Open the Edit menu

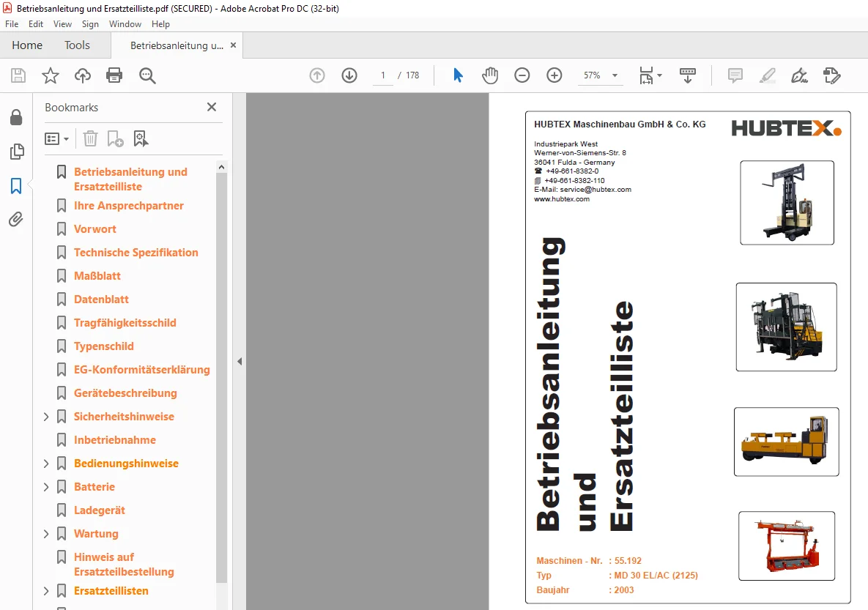coord(36,24)
